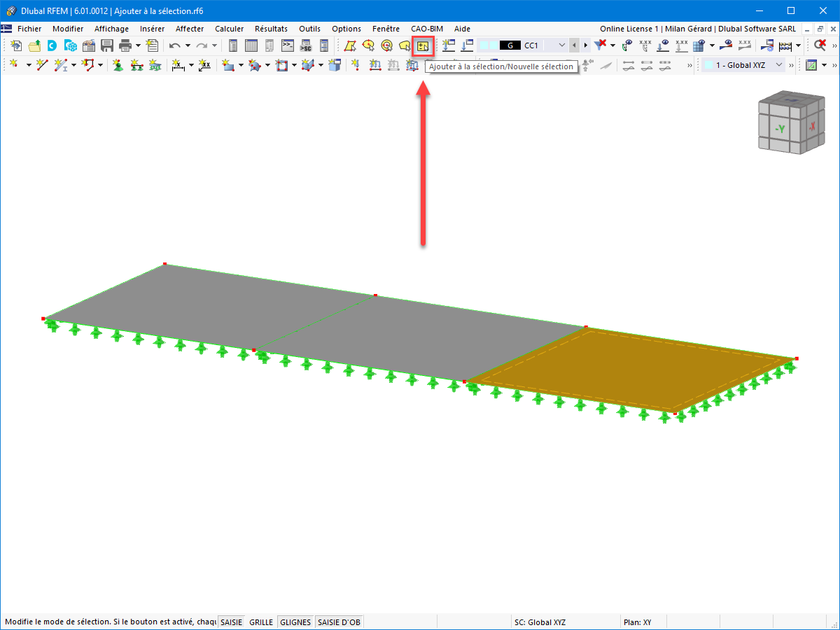
Task: Open the script manager SC icon
Action: 305,45
